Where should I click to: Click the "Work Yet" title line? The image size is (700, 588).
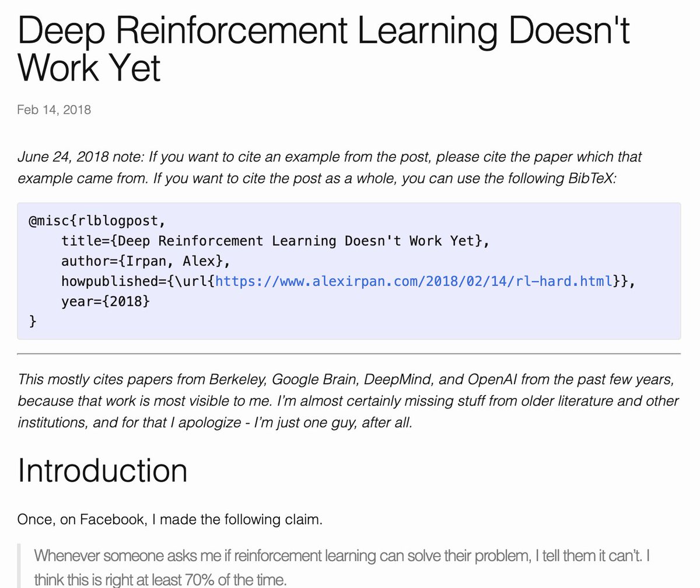coord(89,69)
